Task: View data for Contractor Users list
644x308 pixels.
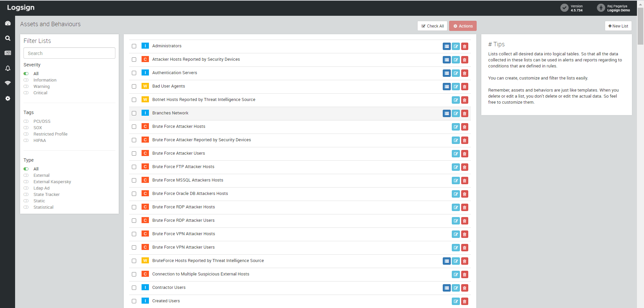Action: tap(446, 288)
